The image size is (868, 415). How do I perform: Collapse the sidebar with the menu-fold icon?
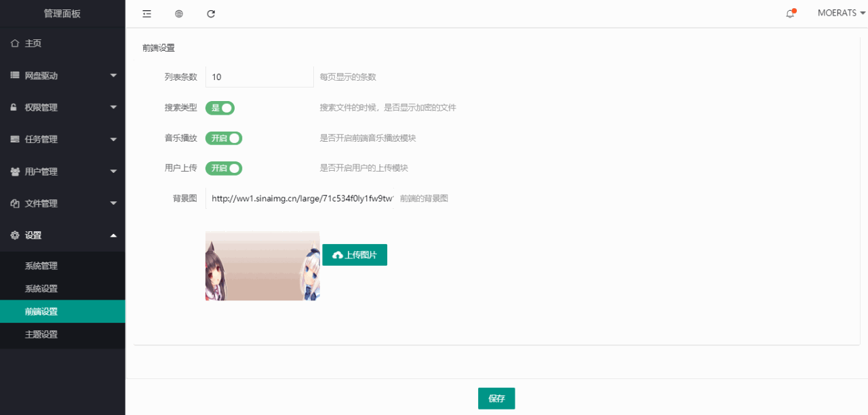tap(147, 14)
